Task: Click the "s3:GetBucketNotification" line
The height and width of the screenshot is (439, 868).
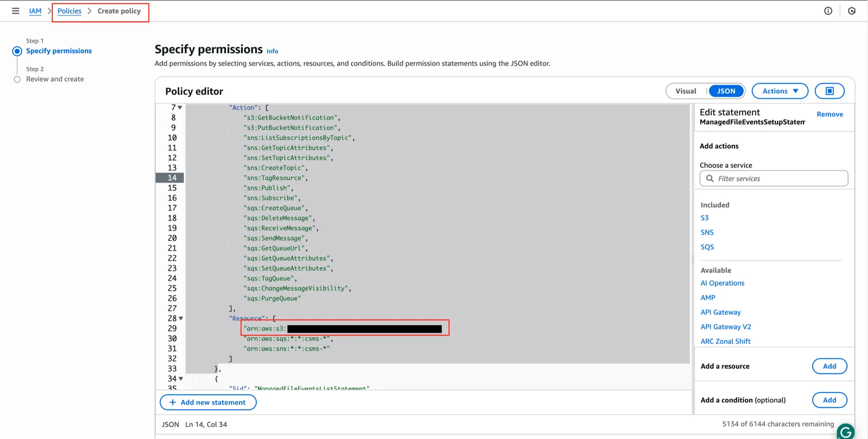Action: tap(292, 118)
